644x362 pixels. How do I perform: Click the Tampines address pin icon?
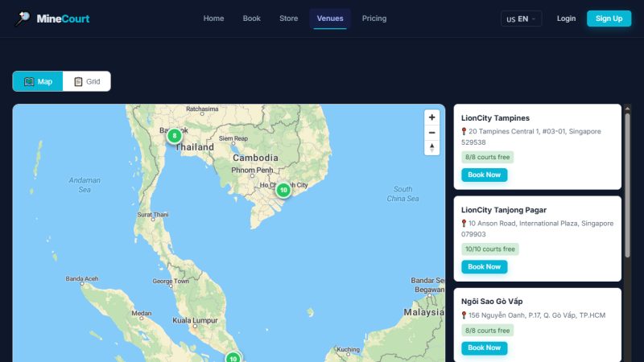pos(464,131)
